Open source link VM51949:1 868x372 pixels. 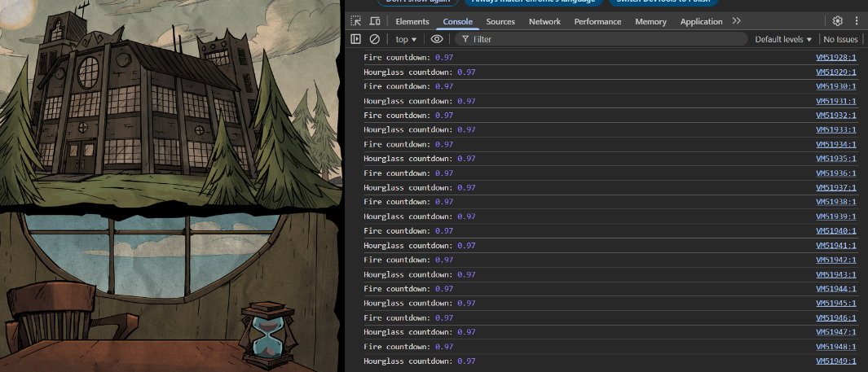pos(835,361)
